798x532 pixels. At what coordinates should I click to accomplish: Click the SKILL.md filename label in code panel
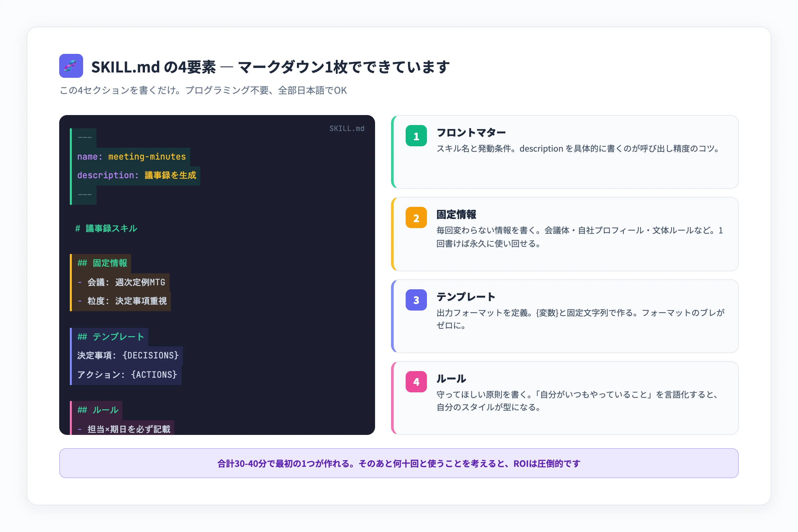pyautogui.click(x=347, y=129)
